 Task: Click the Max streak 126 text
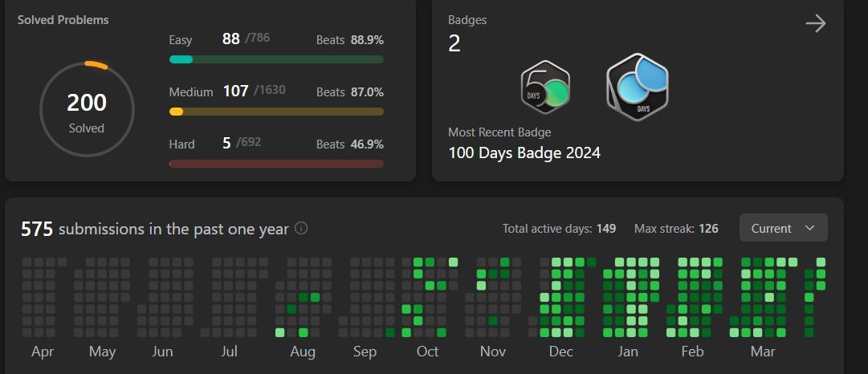(676, 229)
